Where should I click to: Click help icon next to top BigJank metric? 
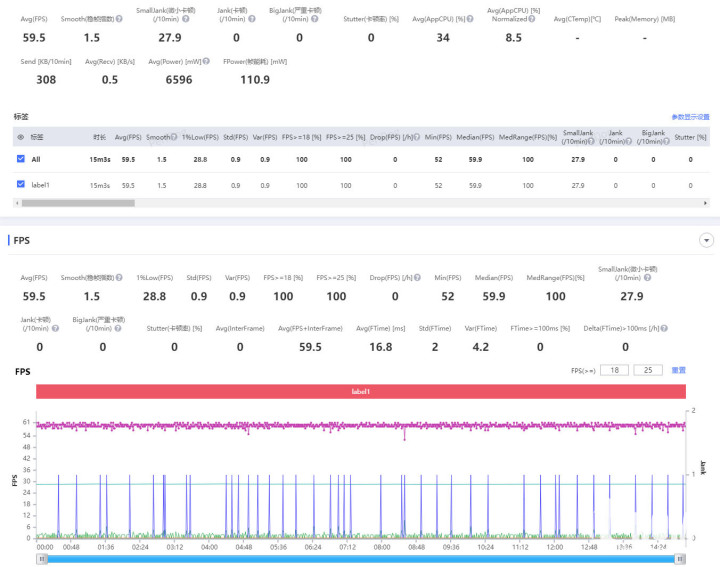click(x=316, y=19)
